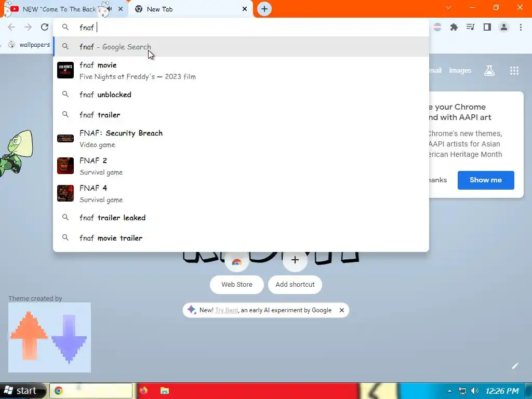The image size is (532, 399).
Task: Open the Search Labs flask icon
Action: [489, 71]
